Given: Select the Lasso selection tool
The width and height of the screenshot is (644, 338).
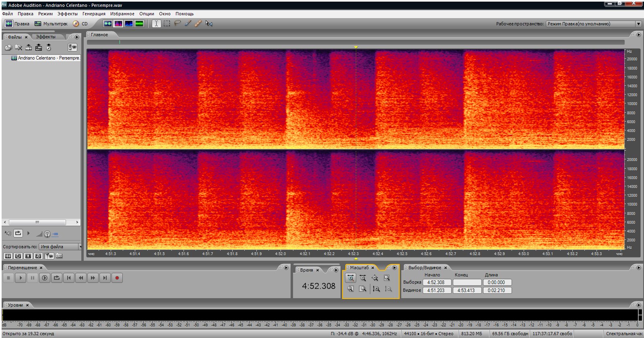Looking at the screenshot, I should point(177,23).
